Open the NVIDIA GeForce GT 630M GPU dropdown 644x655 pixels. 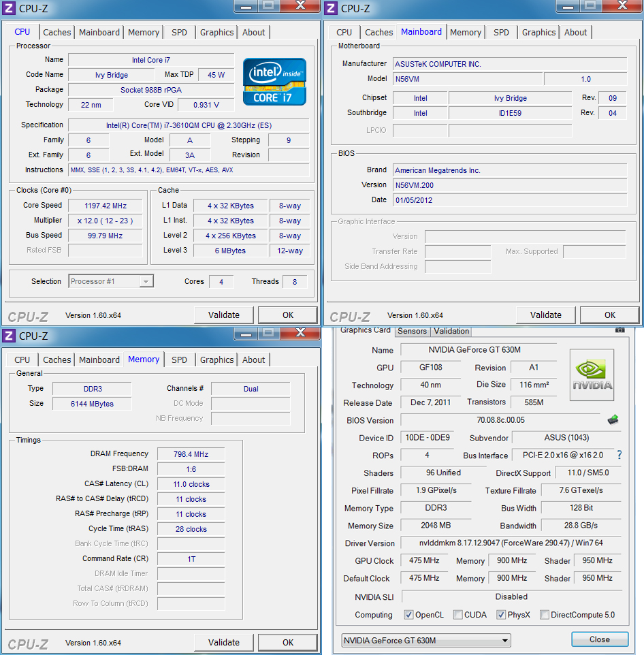426,640
